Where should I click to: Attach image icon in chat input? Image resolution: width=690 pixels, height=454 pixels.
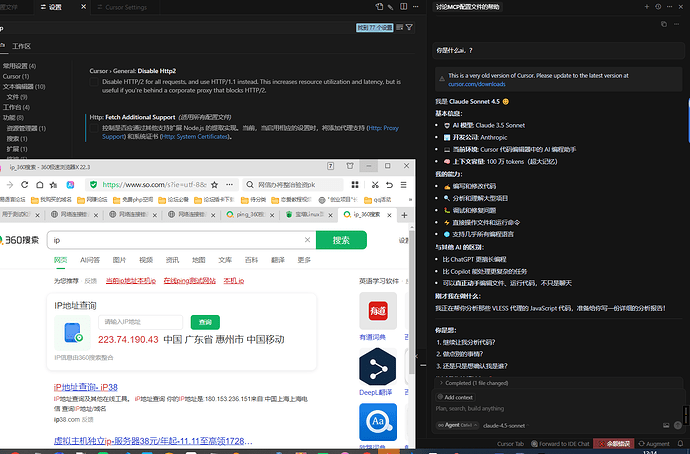(666, 425)
